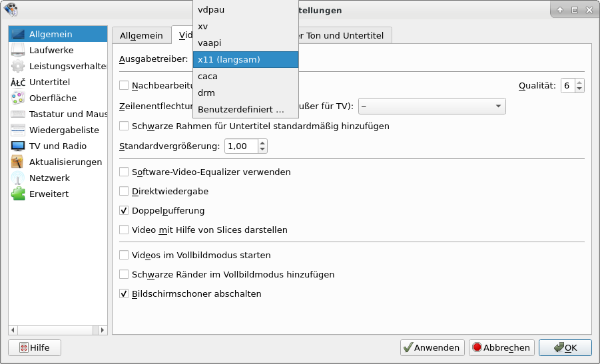Select the TV und Radio monitor icon
The height and width of the screenshot is (364, 600).
(x=18, y=146)
